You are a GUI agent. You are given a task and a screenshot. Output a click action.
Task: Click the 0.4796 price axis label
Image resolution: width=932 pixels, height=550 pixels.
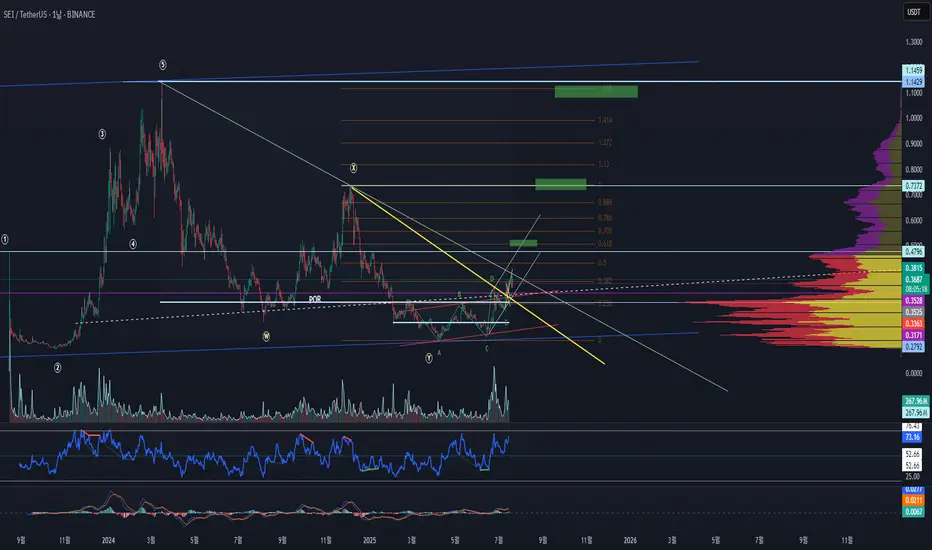pos(914,252)
